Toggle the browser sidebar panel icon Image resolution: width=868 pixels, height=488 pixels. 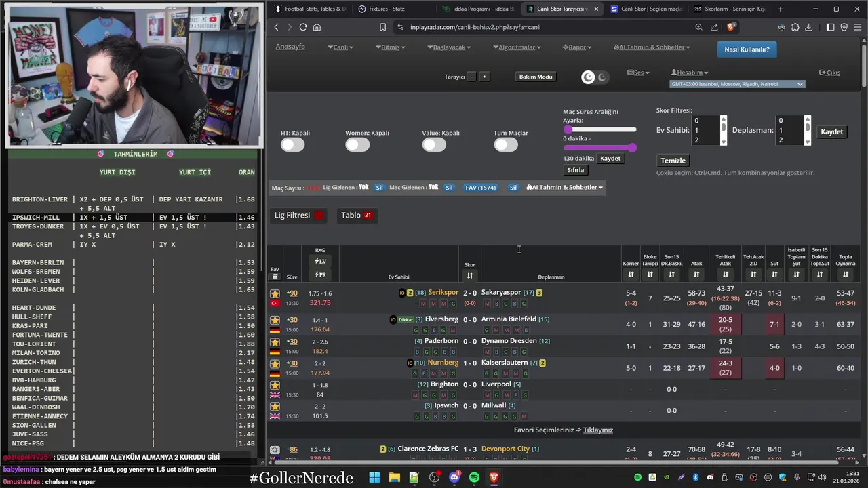pos(831,27)
